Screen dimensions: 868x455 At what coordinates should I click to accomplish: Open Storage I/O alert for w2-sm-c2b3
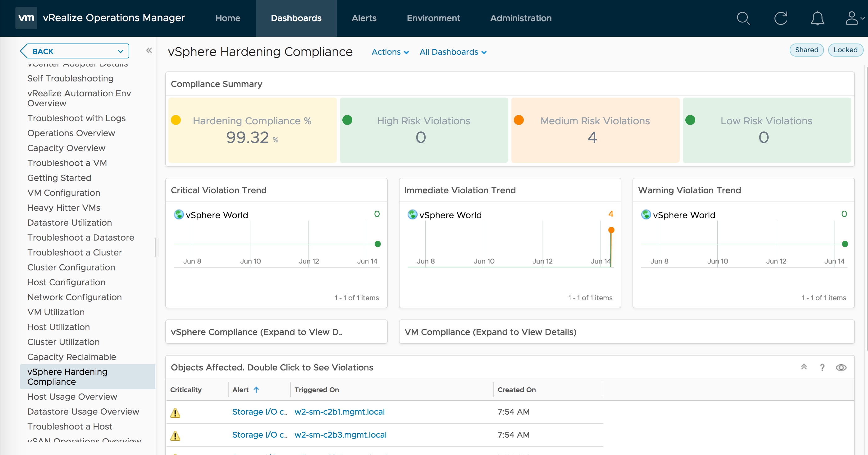point(259,435)
